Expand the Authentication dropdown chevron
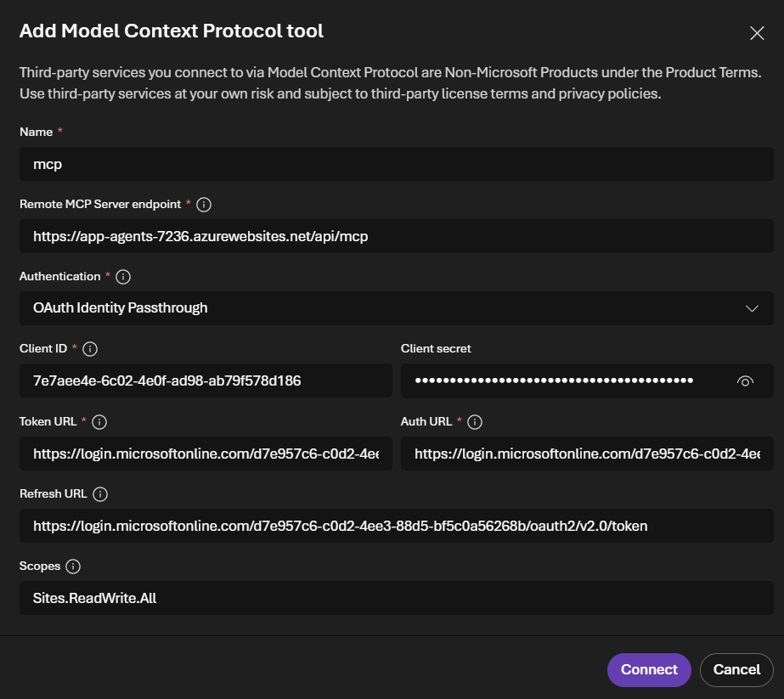Image resolution: width=784 pixels, height=699 pixels. click(x=752, y=308)
